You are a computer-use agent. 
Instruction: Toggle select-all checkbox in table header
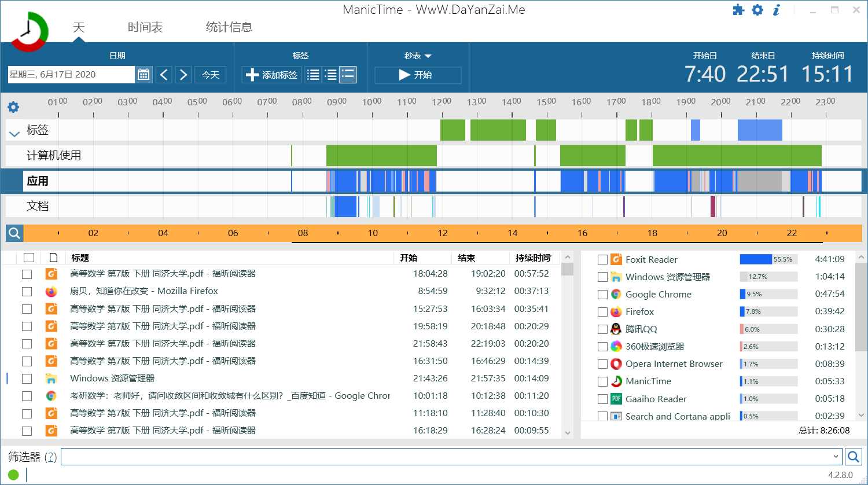coord(29,258)
